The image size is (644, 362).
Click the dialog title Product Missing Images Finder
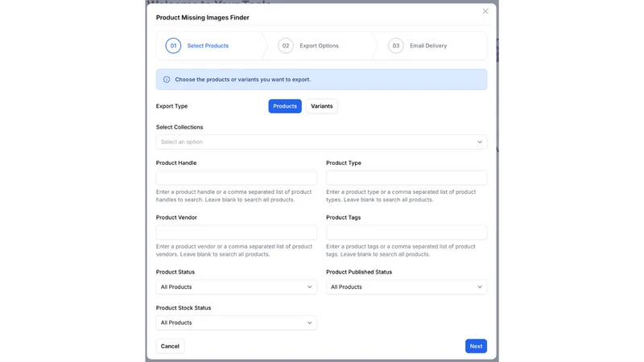(203, 18)
